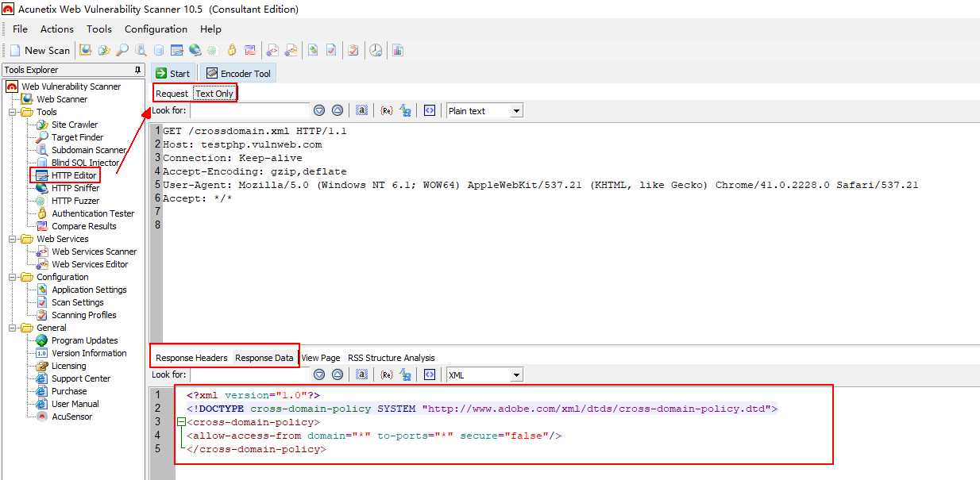This screenshot has width=980, height=480.
Task: Find next match in request search bar
Action: [x=319, y=111]
